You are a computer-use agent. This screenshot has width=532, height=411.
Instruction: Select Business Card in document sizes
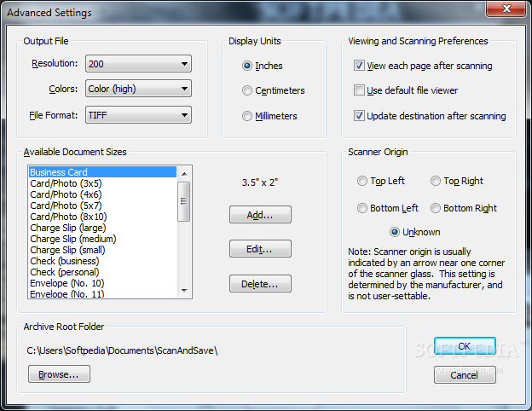click(102, 172)
